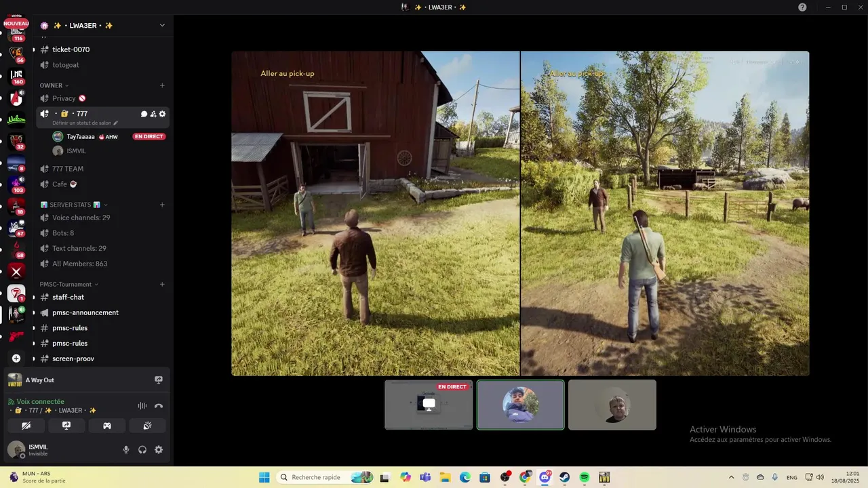Disconnect from voice with the hang-up icon
The image size is (868, 488).
159,406
